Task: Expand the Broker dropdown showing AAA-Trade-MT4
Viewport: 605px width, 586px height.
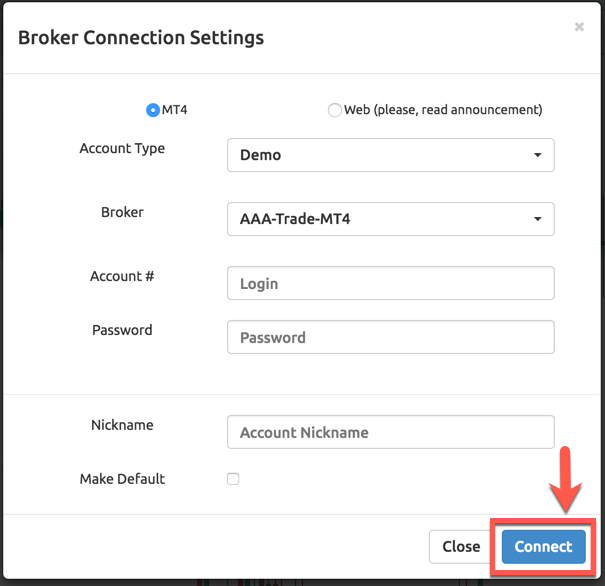Action: [x=390, y=219]
